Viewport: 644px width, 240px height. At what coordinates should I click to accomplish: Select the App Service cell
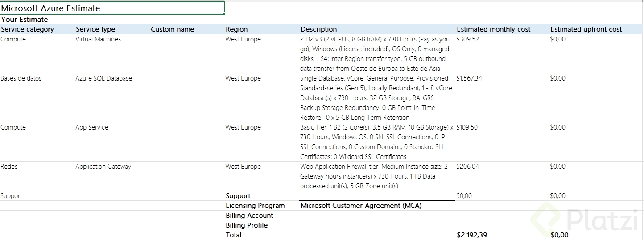coord(92,127)
